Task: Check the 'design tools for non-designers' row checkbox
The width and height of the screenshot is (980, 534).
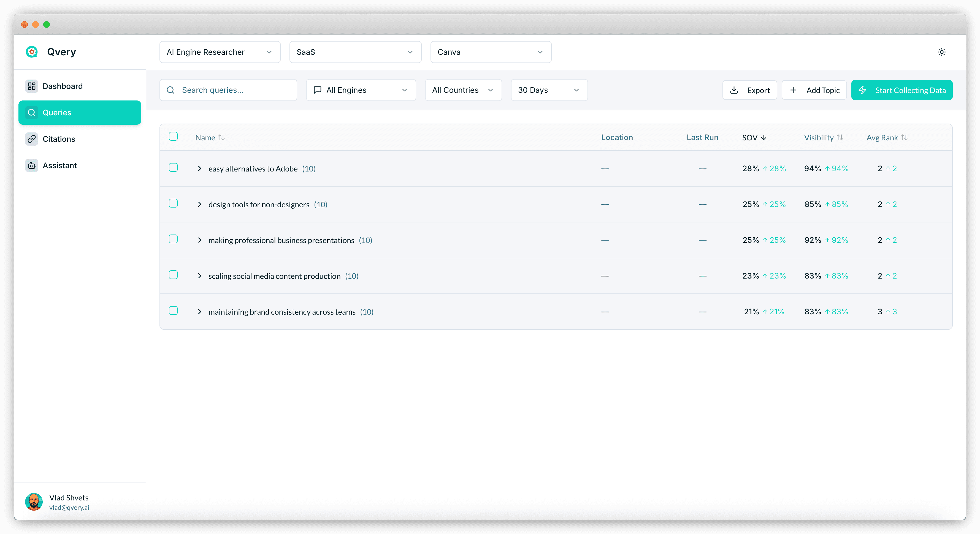Action: click(173, 203)
